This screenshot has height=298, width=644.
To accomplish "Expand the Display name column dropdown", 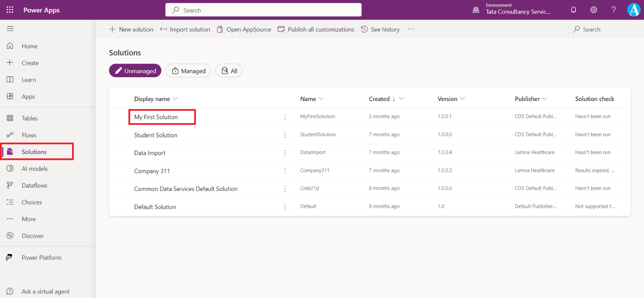I will tap(175, 99).
